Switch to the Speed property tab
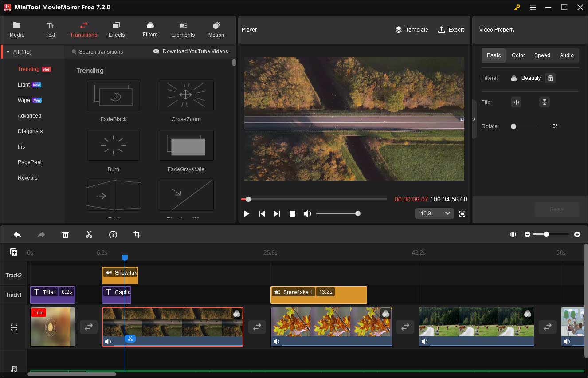 pyautogui.click(x=542, y=55)
